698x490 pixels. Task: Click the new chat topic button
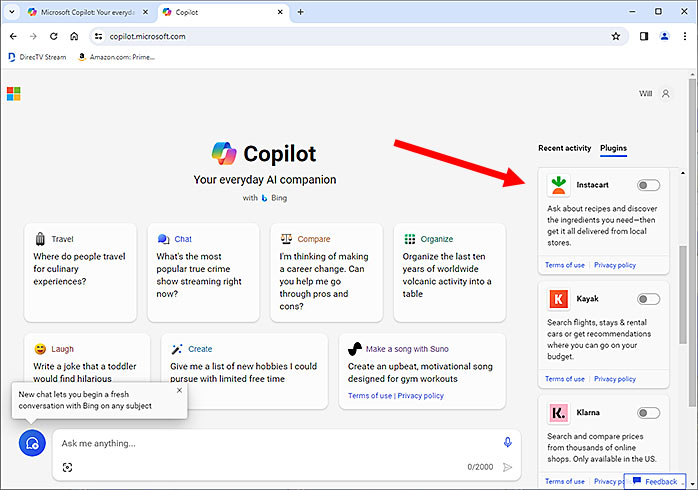pos(32,443)
